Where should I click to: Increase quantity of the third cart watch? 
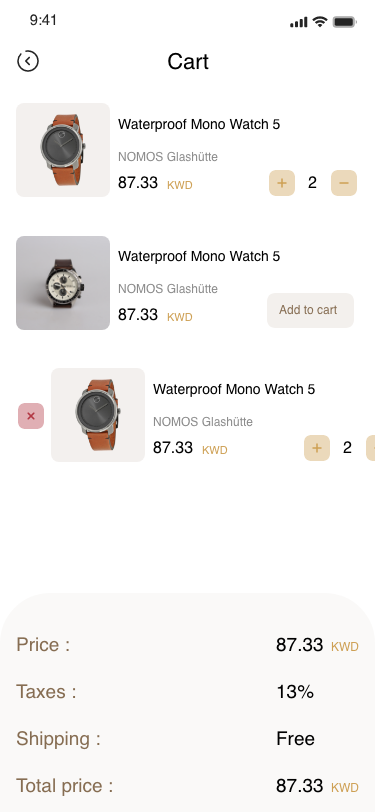(317, 448)
